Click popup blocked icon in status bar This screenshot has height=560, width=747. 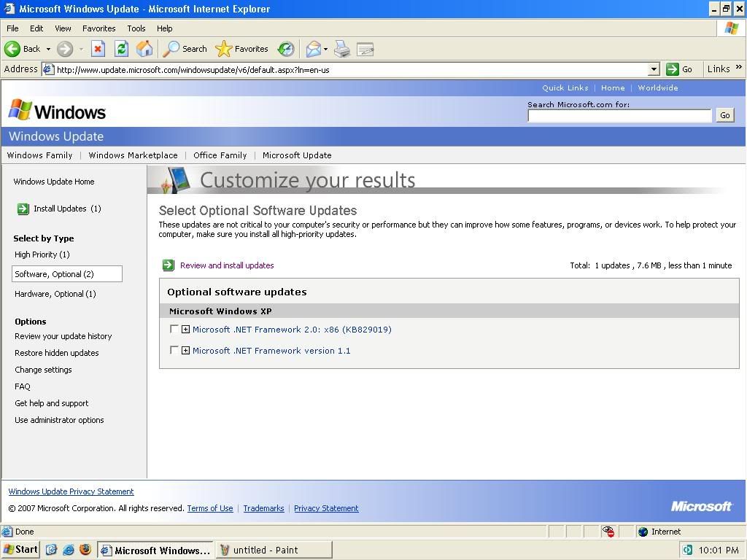(608, 532)
